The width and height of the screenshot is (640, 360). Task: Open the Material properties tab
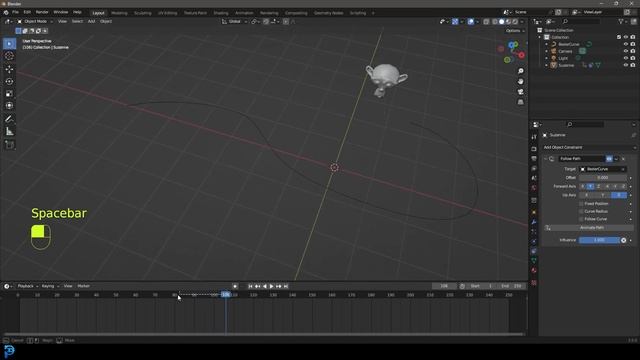point(534,270)
